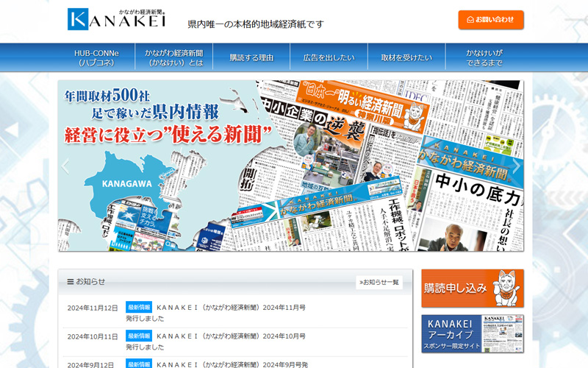
Task: Click date text 2024年10月11日
Action: click(x=93, y=336)
